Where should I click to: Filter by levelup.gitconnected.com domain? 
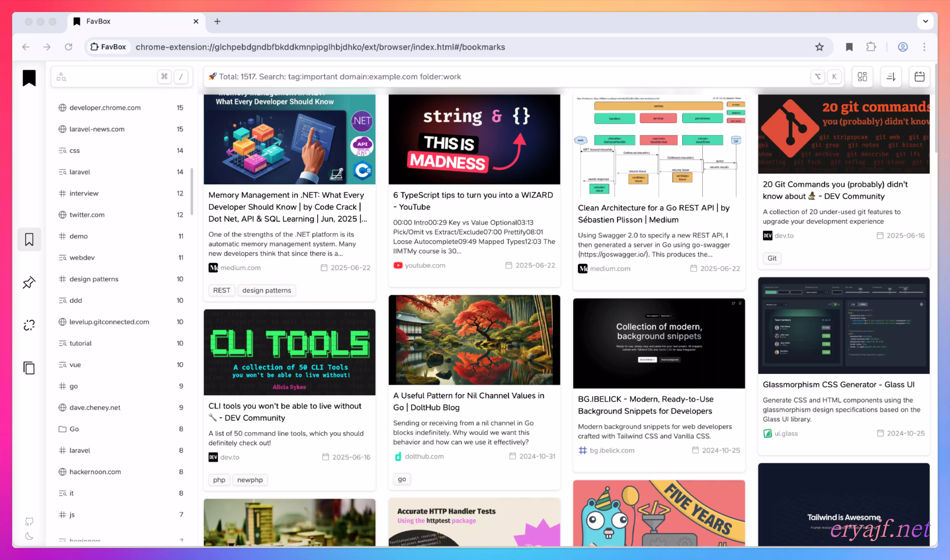pos(121,322)
